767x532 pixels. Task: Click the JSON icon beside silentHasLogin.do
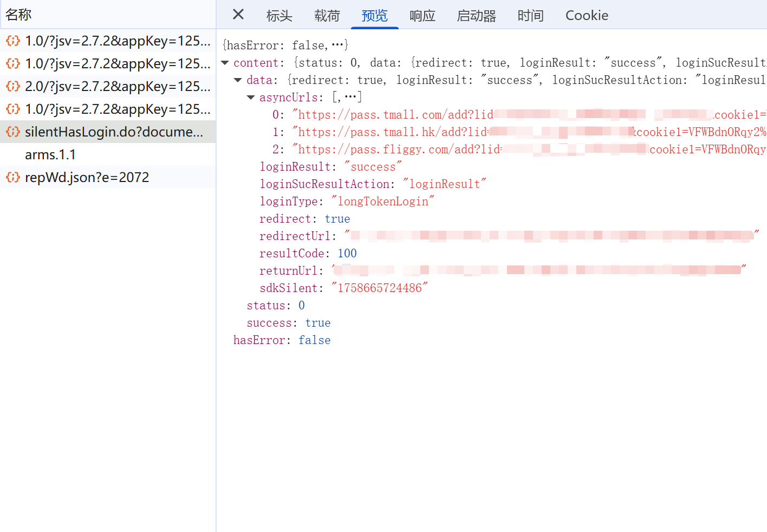tap(13, 132)
